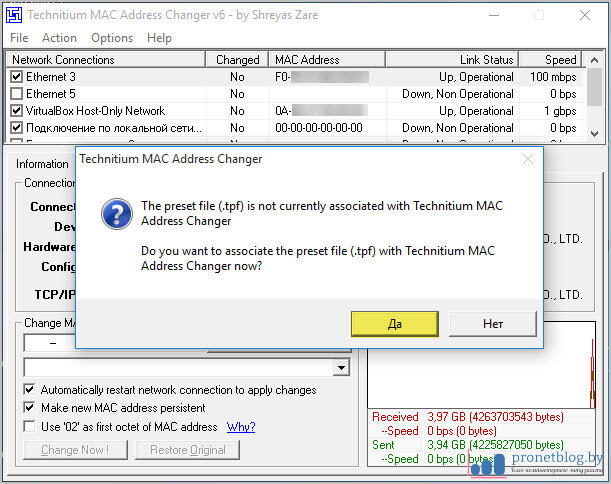The width and height of the screenshot is (611, 484).
Task: Sort by Changed column header
Action: tap(237, 60)
